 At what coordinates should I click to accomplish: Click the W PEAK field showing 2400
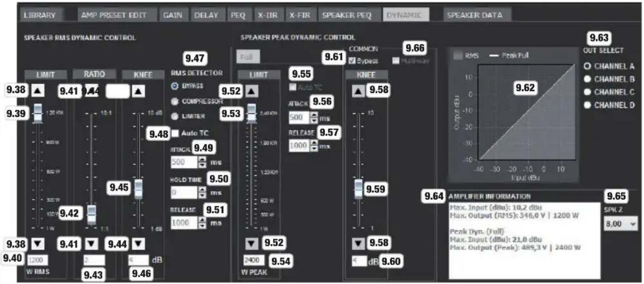pos(254,261)
